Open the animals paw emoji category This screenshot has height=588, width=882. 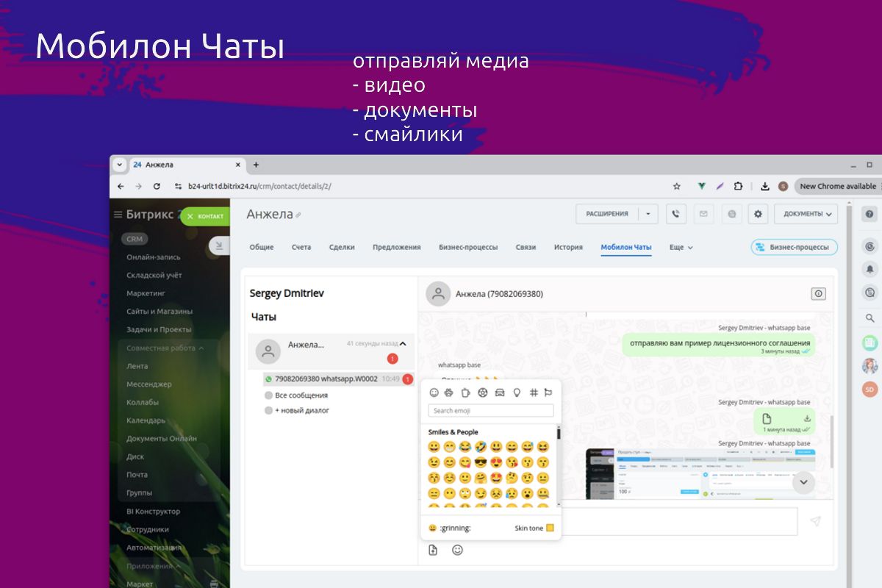coord(449,392)
